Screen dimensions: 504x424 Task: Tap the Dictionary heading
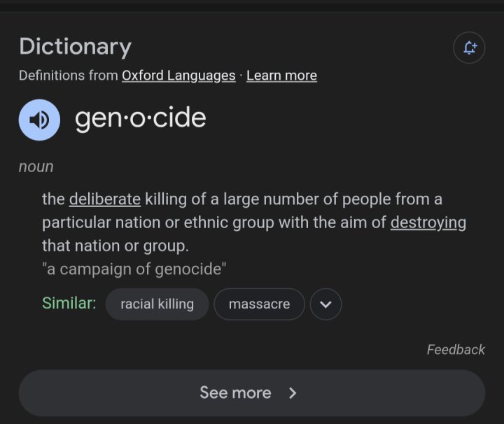(75, 47)
